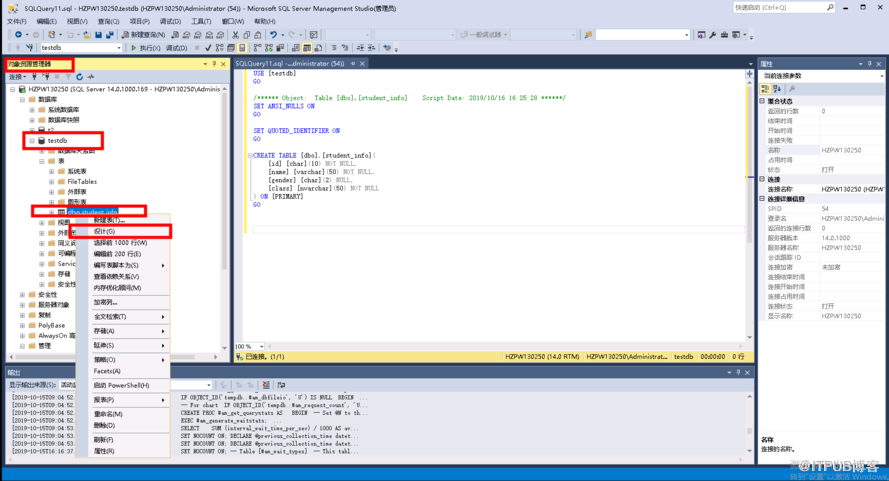Click the Undo arrow icon in toolbar
This screenshot has height=481, width=889.
[x=272, y=34]
